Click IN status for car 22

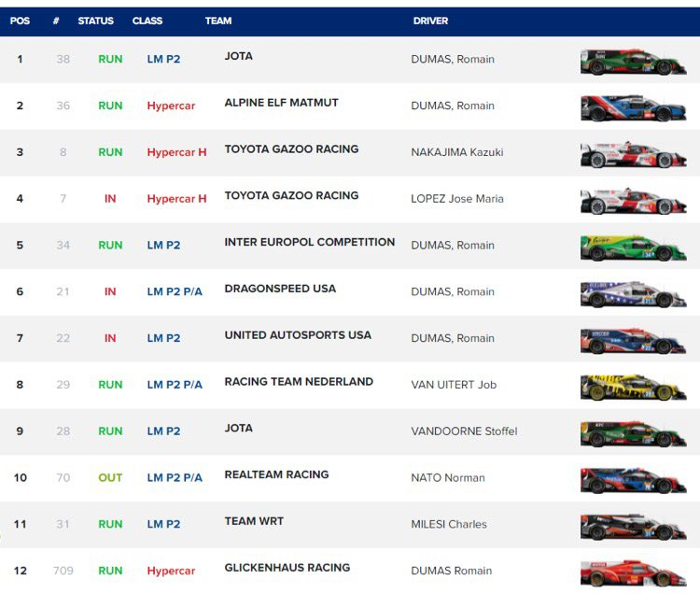pos(110,338)
